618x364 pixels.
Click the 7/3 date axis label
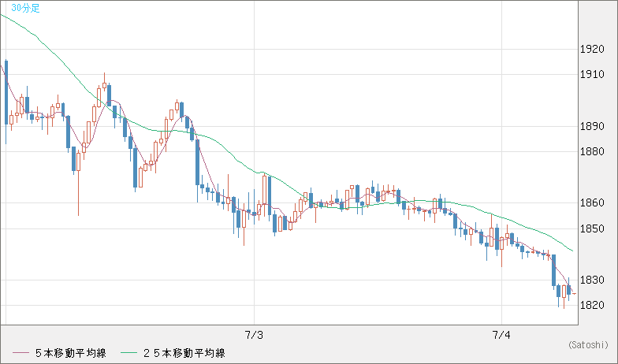click(x=254, y=336)
